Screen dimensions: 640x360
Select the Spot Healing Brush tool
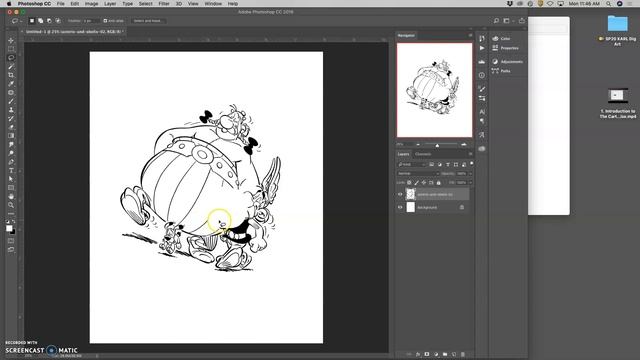click(x=11, y=92)
